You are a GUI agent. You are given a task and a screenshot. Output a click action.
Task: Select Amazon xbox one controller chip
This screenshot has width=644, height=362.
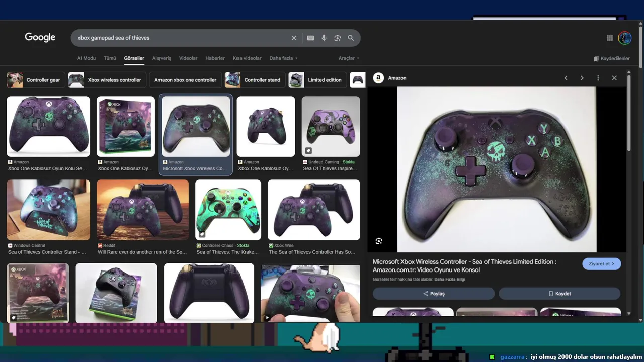click(185, 80)
